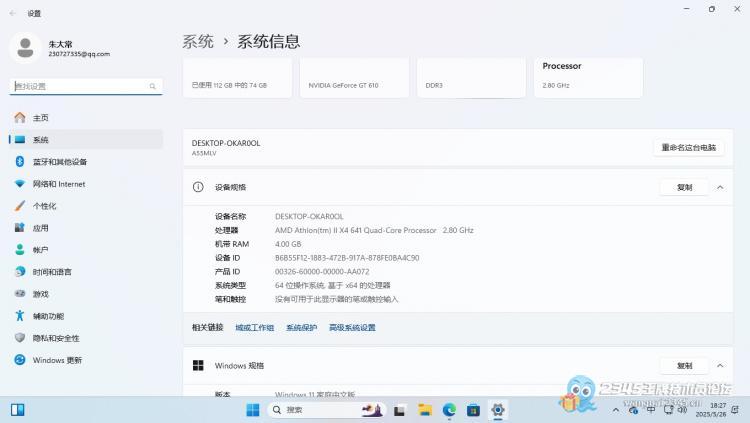The image size is (750, 423).
Task: Select 系统 in the sidebar
Action: [x=86, y=139]
